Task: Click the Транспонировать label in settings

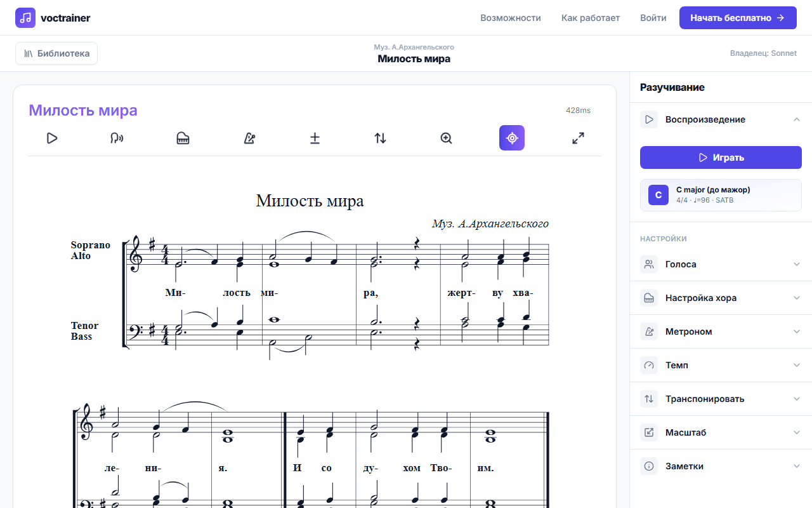Action: tap(705, 399)
